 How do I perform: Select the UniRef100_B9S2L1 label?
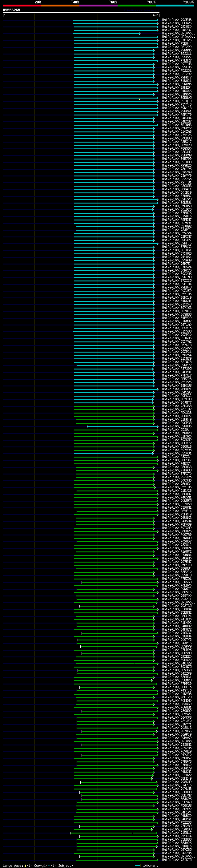tap(177, 54)
